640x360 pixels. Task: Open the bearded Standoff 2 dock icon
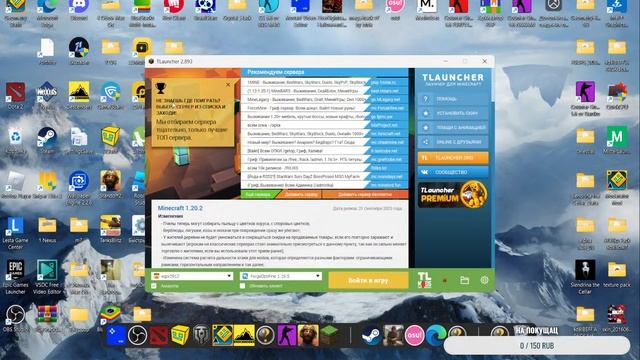pos(308,335)
